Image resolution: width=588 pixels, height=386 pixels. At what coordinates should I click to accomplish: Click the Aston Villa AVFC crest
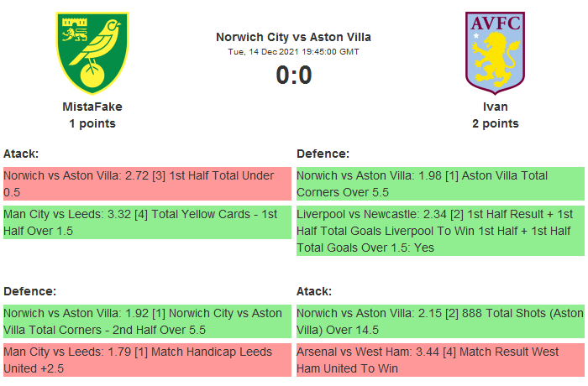495,52
